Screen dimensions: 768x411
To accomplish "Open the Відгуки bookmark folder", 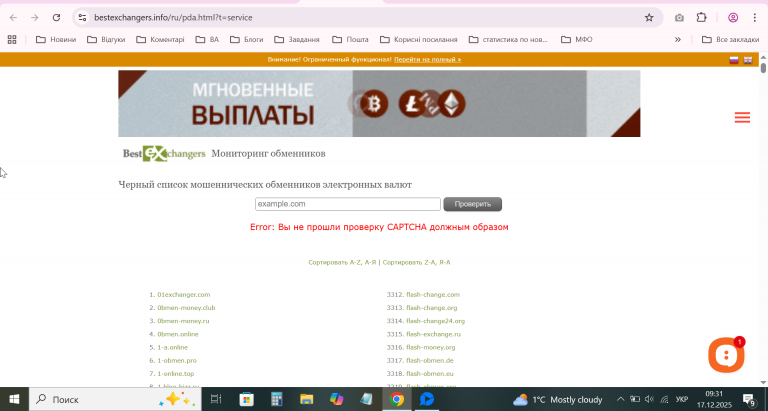I will click(x=106, y=40).
